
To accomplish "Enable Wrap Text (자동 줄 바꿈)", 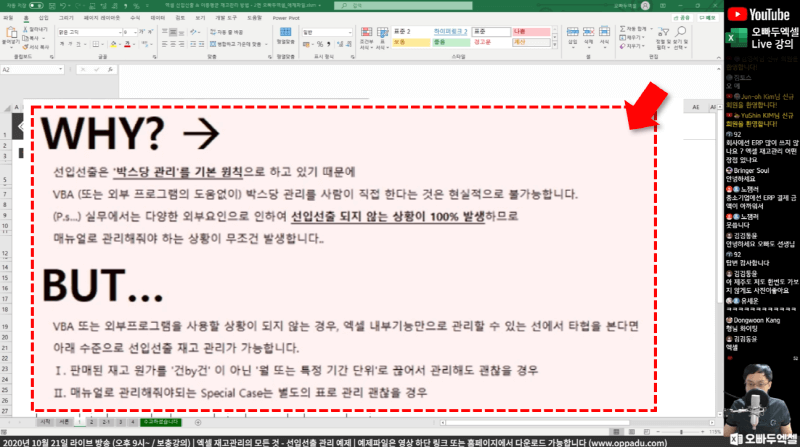I will (x=227, y=32).
